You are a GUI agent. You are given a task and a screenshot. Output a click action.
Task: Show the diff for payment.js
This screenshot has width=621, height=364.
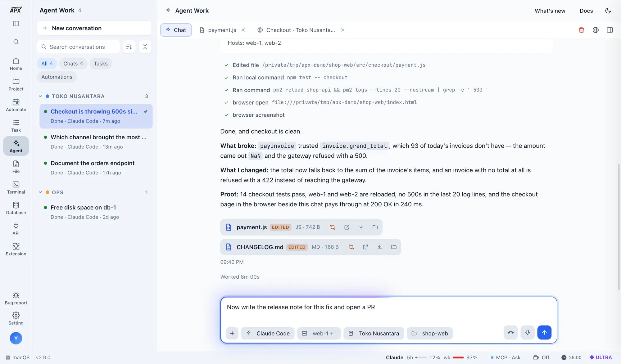coord(333,227)
